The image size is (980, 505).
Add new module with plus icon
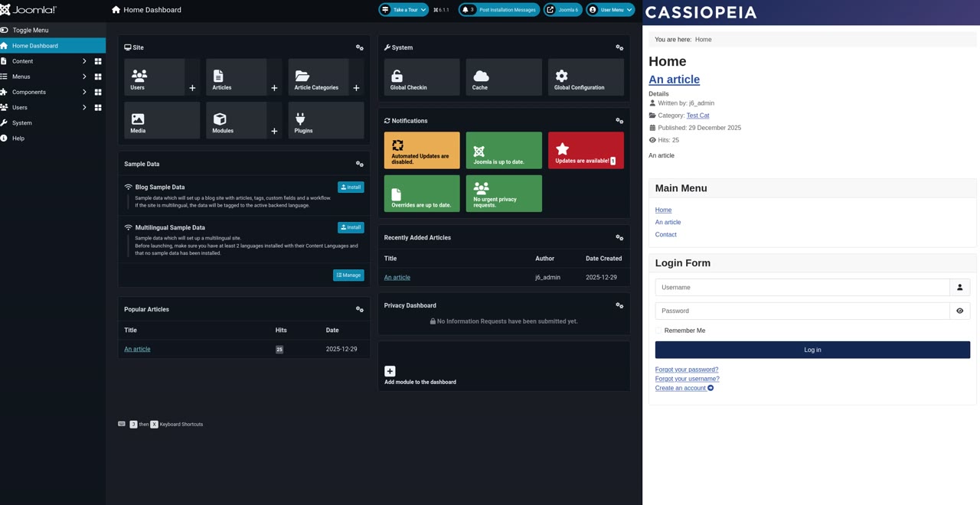pos(274,131)
